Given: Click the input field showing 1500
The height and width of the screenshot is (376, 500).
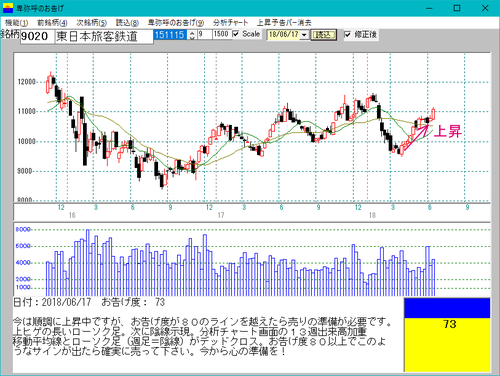Looking at the screenshot, I should click(x=222, y=34).
